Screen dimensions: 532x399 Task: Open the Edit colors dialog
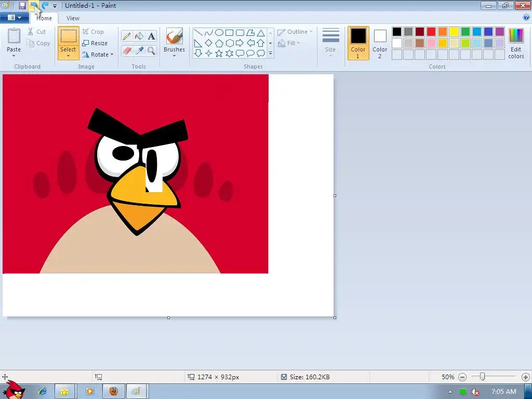[x=516, y=44]
